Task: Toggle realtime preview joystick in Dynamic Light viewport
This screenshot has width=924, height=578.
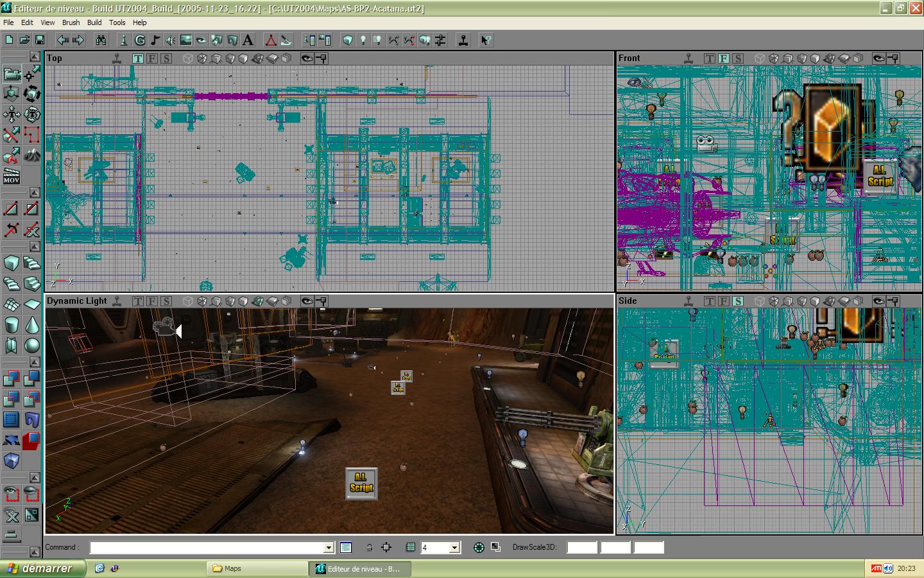Action: [x=117, y=301]
